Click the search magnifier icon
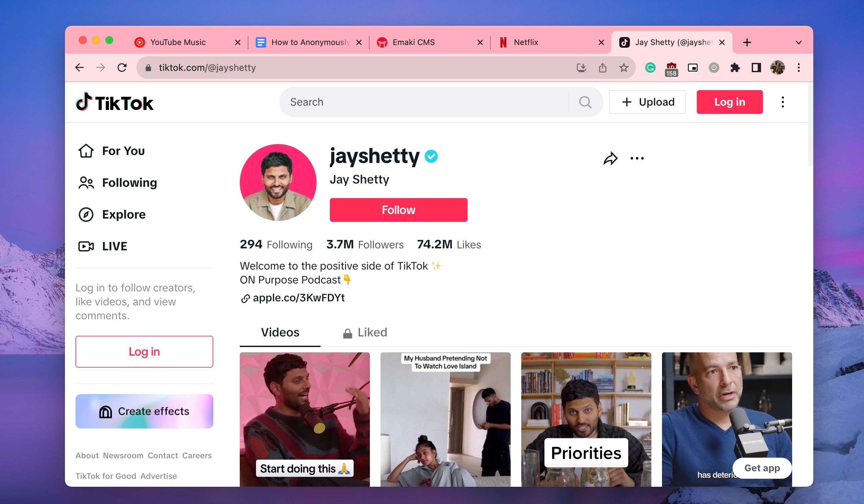Viewport: 864px width, 504px height. tap(585, 102)
